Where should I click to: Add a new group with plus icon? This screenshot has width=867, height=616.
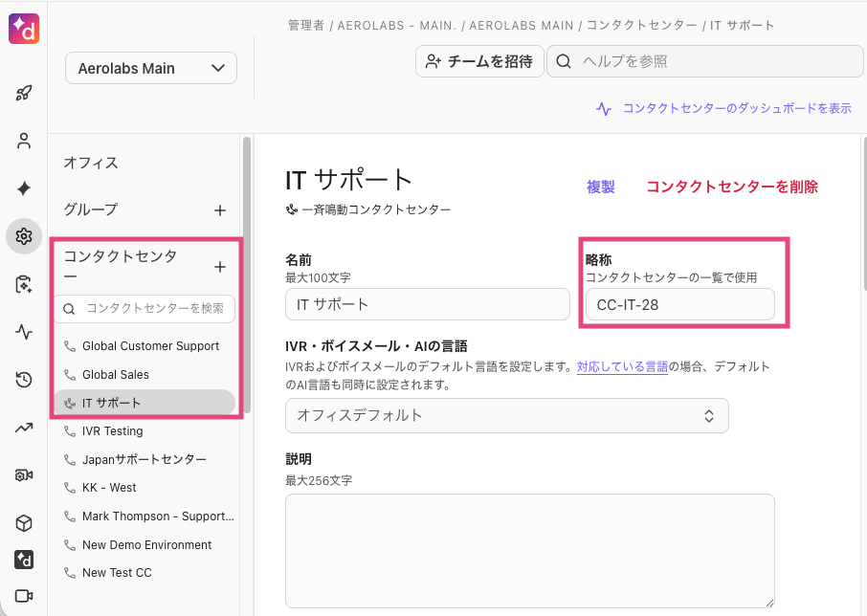(x=220, y=210)
